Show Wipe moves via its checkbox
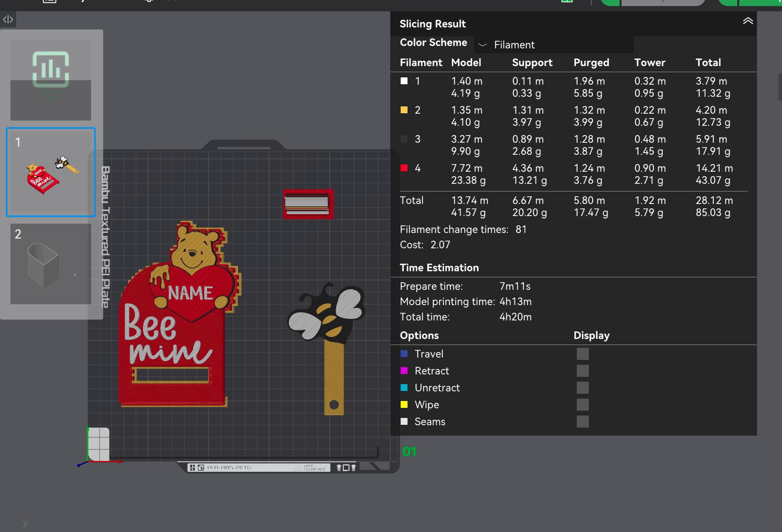Viewport: 782px width, 532px height. (582, 405)
